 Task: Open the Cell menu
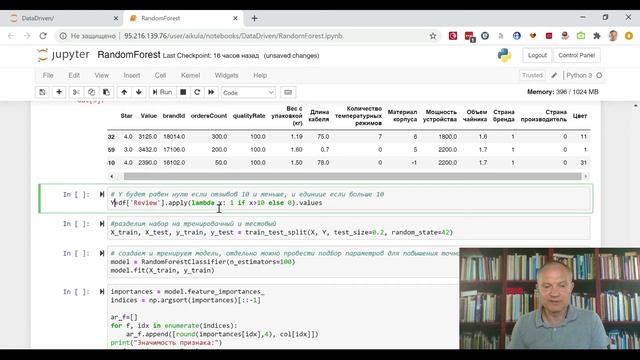pyautogui.click(x=160, y=76)
